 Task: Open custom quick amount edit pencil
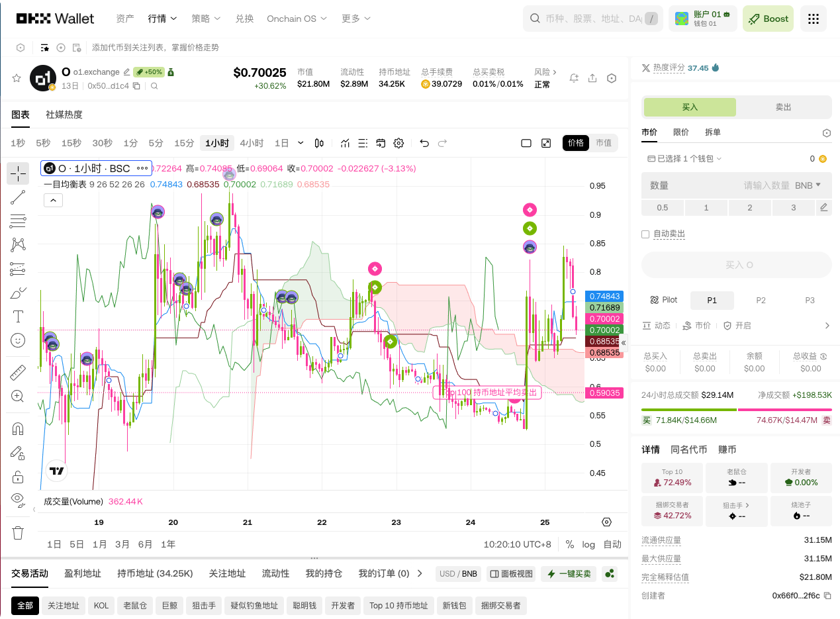coord(823,208)
